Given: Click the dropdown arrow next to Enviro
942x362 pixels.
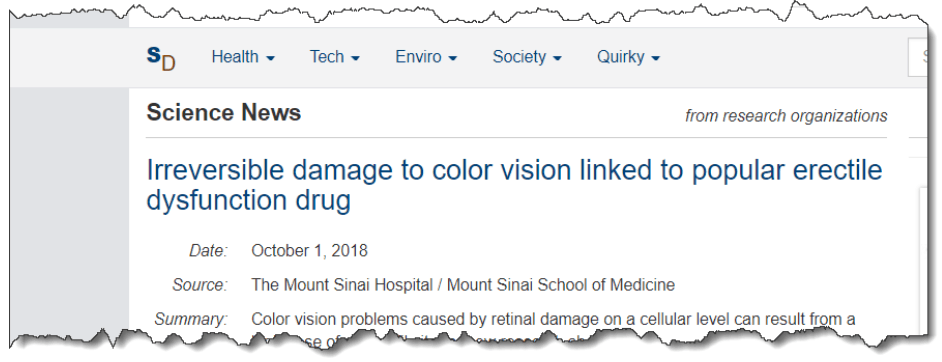Looking at the screenshot, I should [452, 59].
